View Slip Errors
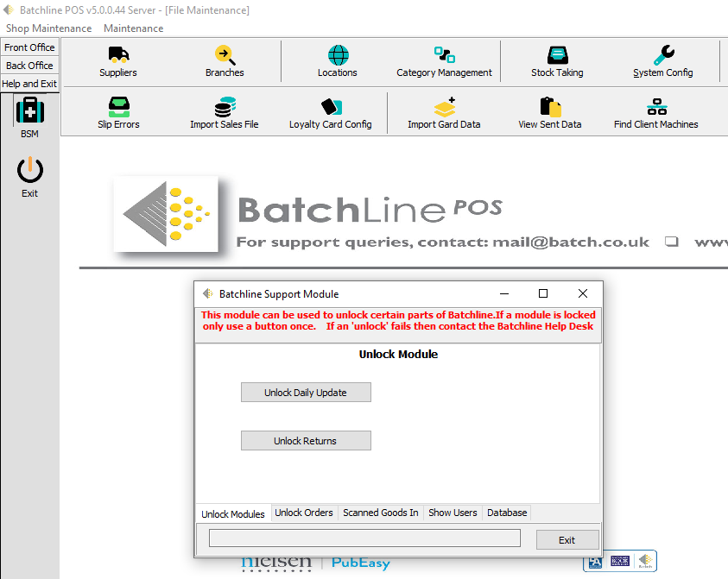728x579 pixels. click(118, 113)
